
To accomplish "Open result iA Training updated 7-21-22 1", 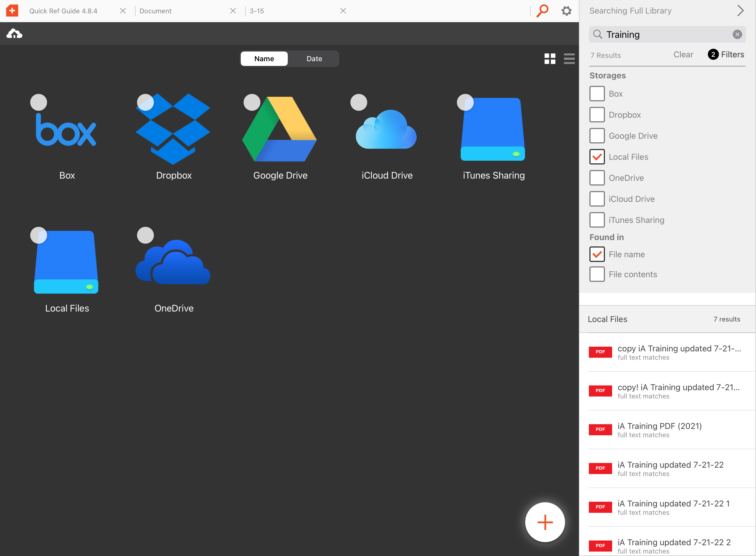I will tap(667, 507).
